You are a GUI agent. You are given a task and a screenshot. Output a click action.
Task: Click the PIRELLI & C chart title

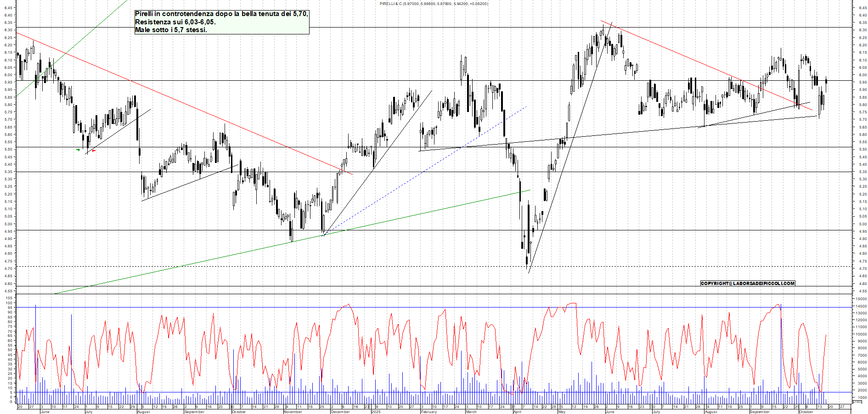point(434,4)
